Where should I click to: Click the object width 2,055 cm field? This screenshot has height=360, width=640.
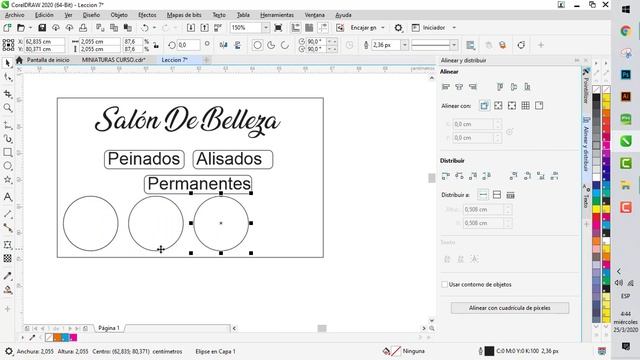click(99, 41)
